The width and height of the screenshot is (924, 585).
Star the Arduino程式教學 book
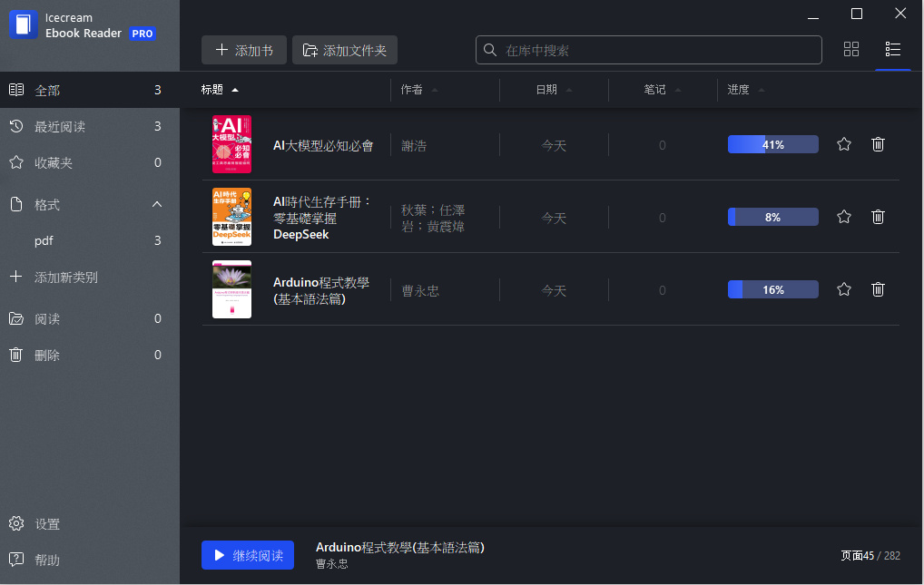[844, 289]
